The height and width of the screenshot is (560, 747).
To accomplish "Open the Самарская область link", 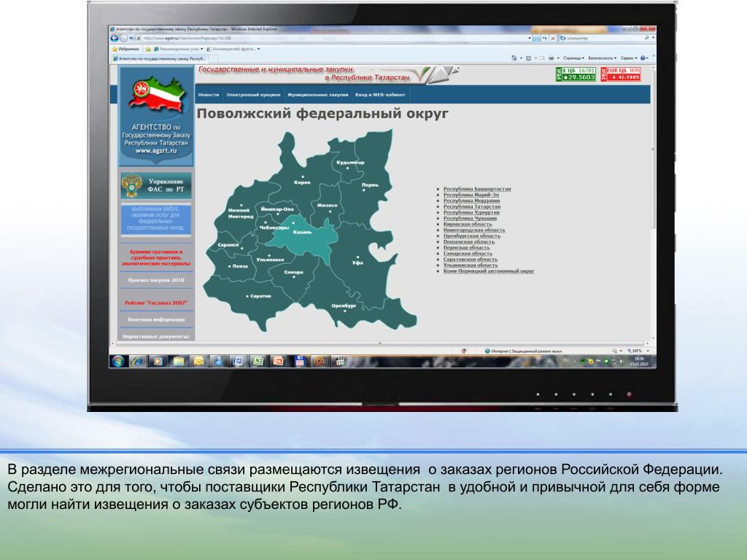I will [x=468, y=253].
